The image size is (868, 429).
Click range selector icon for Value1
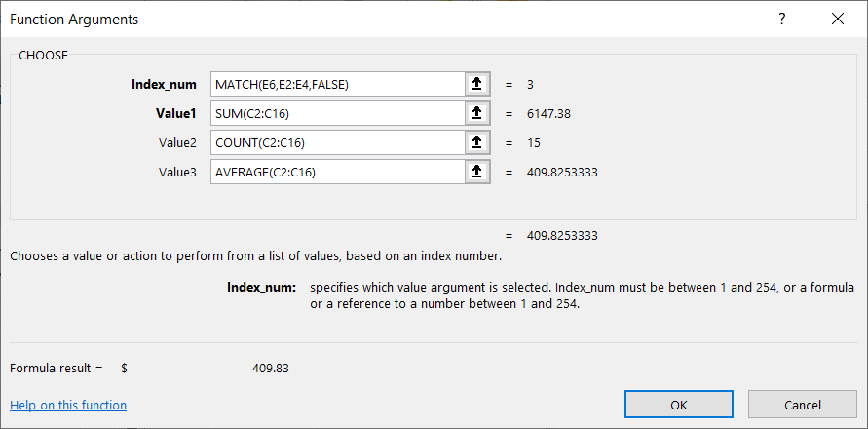476,114
